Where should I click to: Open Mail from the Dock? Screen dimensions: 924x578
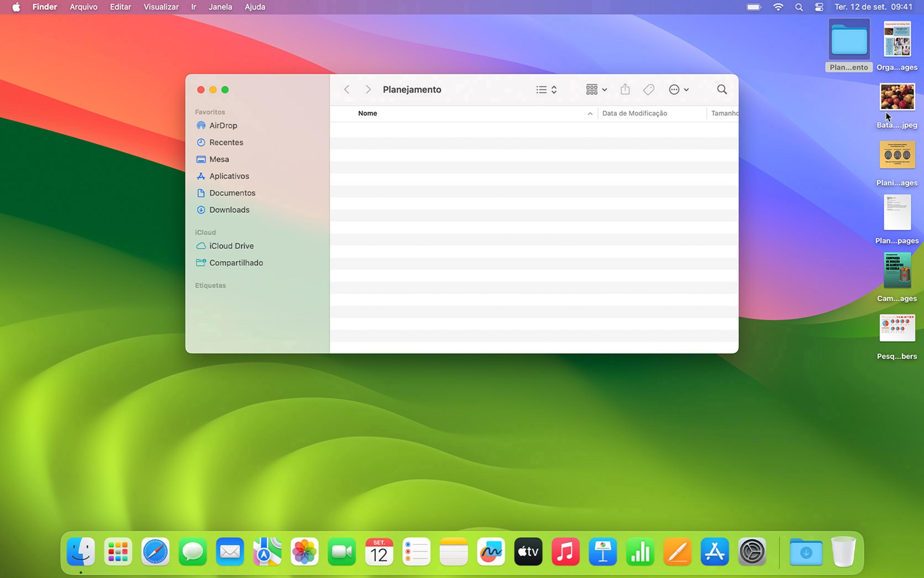tap(230, 551)
